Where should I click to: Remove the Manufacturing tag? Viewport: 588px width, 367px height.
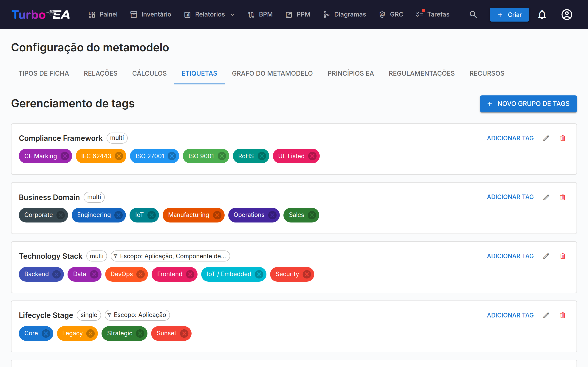217,215
